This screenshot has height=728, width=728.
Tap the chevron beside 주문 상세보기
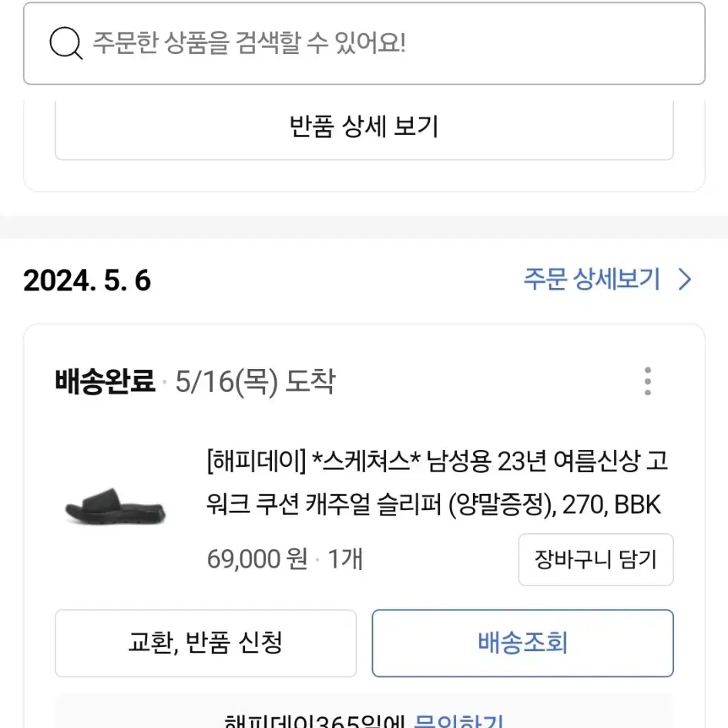pyautogui.click(x=685, y=280)
